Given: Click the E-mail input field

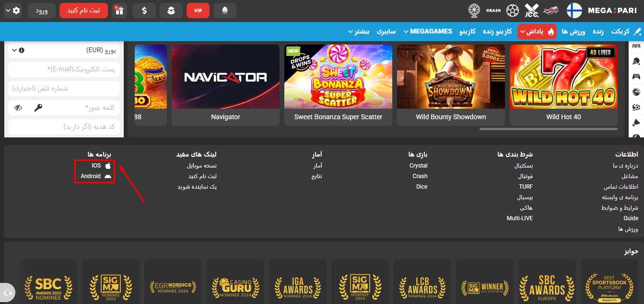Looking at the screenshot, I should pos(64,69).
